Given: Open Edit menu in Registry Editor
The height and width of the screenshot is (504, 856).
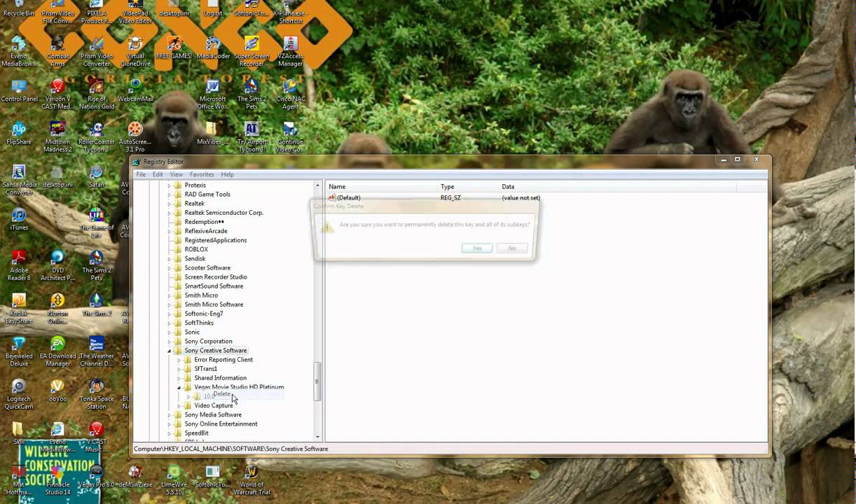Looking at the screenshot, I should (x=158, y=174).
